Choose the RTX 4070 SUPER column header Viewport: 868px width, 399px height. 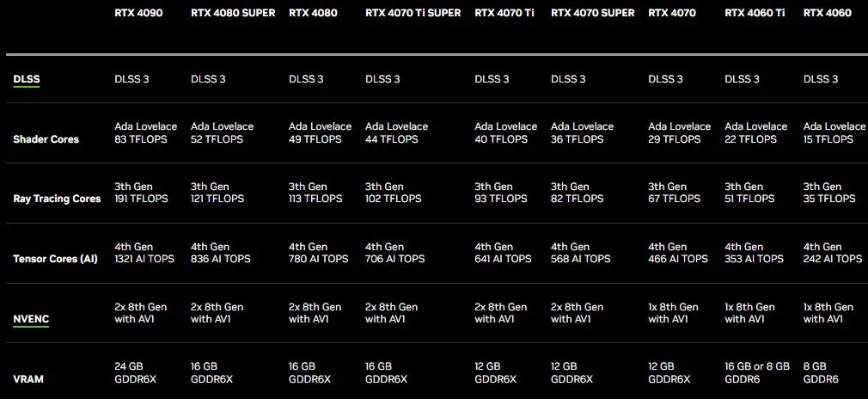pyautogui.click(x=592, y=13)
